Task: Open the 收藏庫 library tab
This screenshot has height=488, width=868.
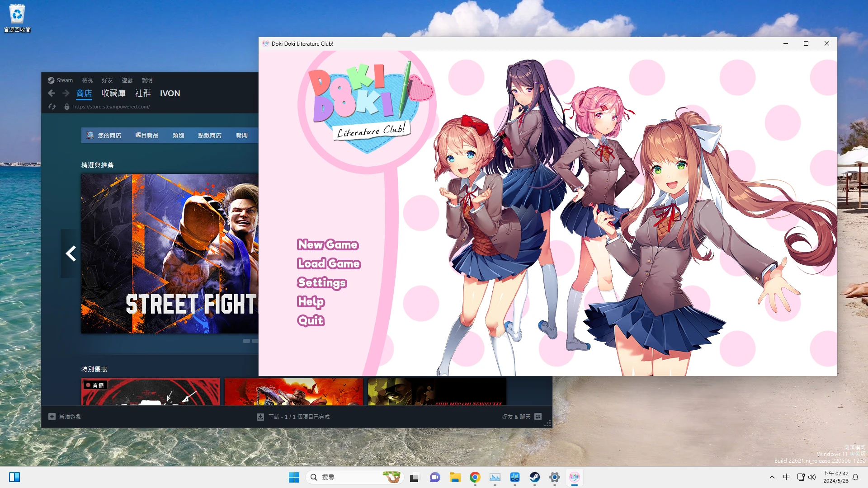Action: pyautogui.click(x=113, y=93)
